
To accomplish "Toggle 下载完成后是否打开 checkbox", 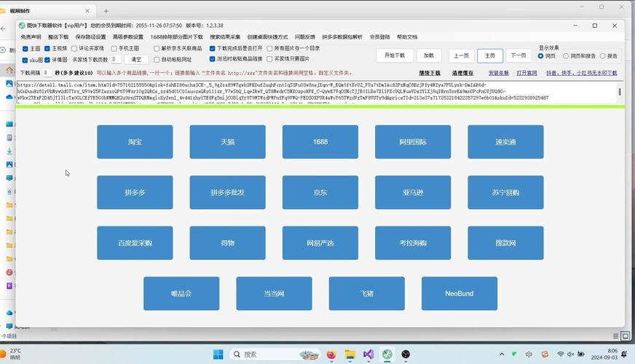I will [x=212, y=48].
